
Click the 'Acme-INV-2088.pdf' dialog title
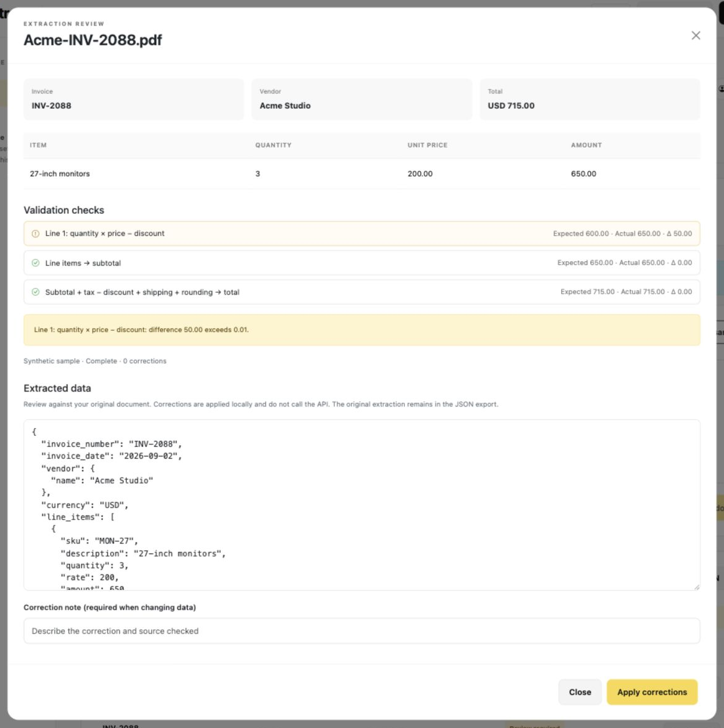pyautogui.click(x=93, y=40)
